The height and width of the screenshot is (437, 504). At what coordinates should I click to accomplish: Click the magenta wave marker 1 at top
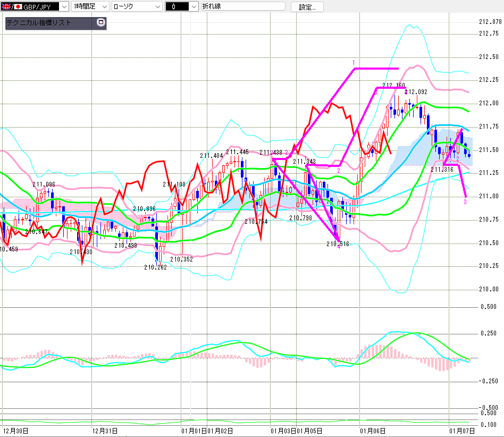(x=353, y=63)
